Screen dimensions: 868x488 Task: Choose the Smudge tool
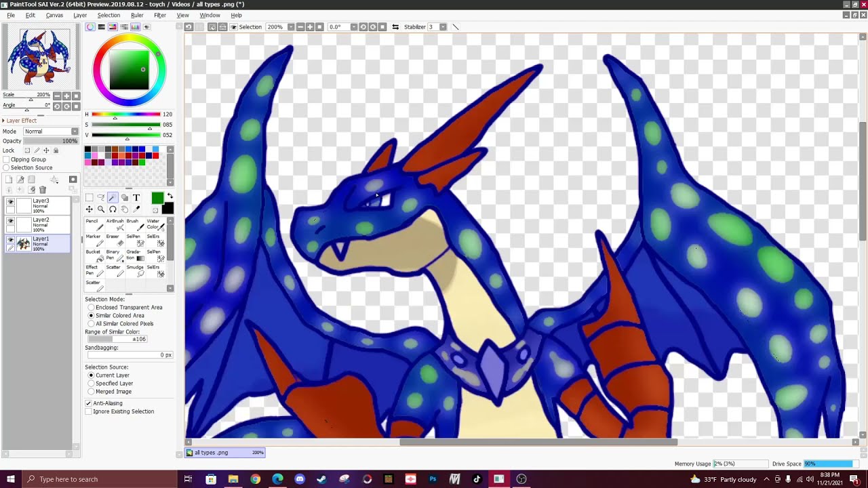pos(135,272)
